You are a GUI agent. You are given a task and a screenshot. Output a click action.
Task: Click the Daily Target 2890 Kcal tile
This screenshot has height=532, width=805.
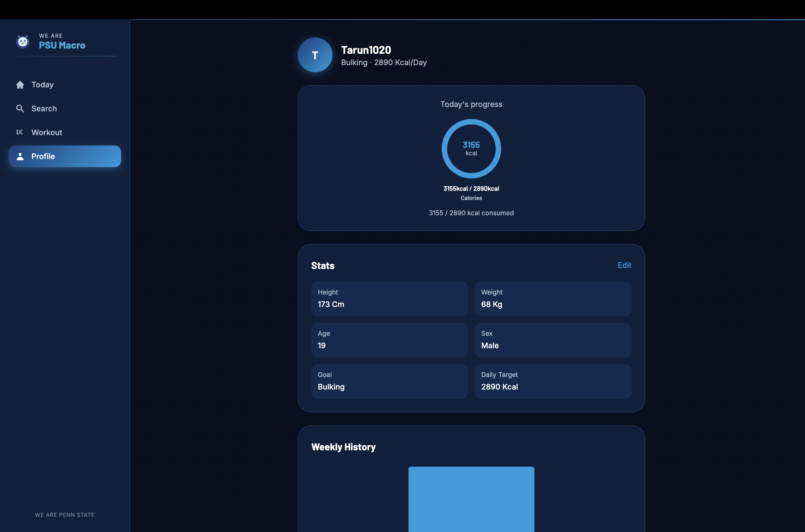[553, 381]
